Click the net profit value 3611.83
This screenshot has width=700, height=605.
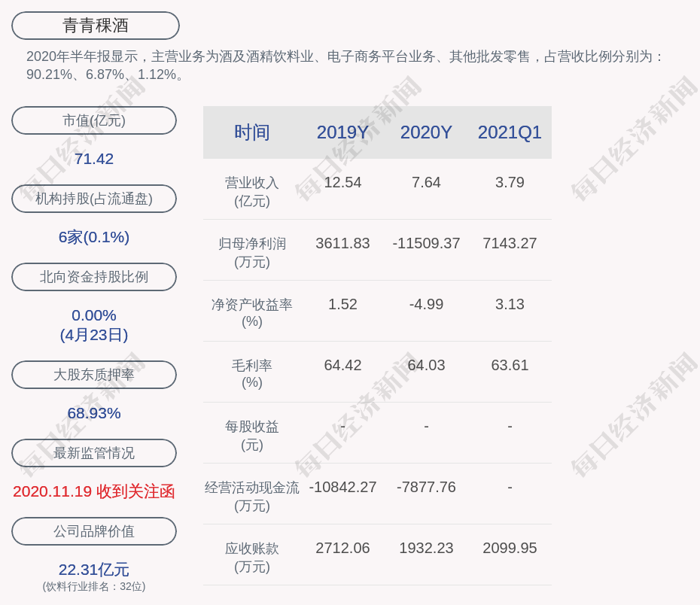343,243
